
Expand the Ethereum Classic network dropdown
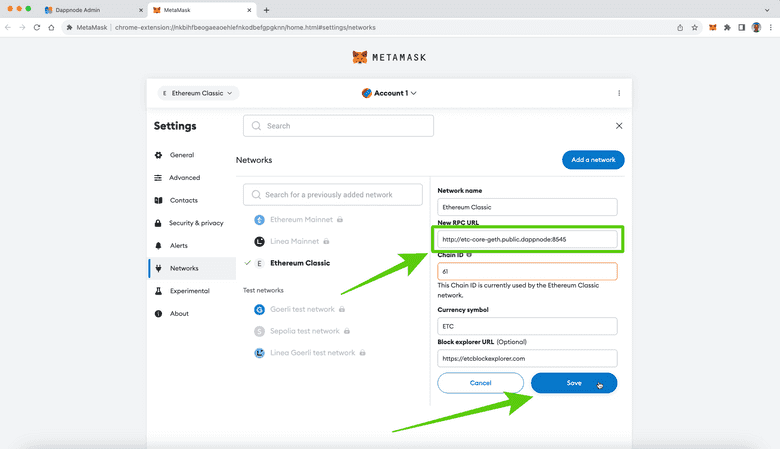[197, 93]
